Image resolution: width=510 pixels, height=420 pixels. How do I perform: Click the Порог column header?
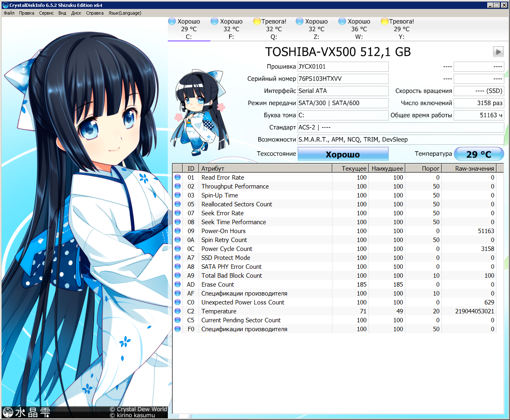[x=423, y=168]
